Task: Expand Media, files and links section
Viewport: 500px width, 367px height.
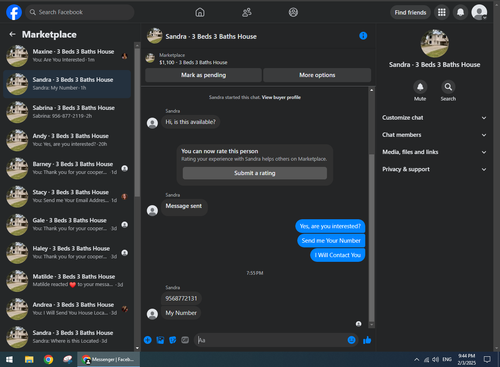Action: (434, 152)
